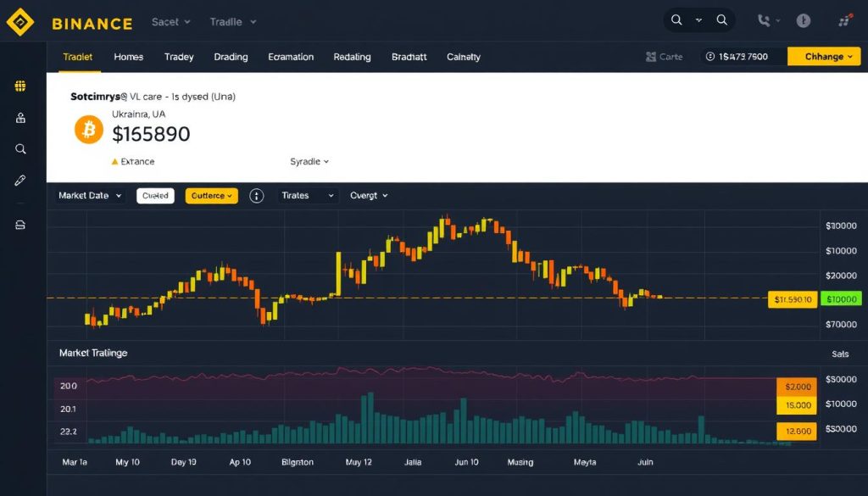Click the My 10 date label
The width and height of the screenshot is (868, 496).
point(127,462)
